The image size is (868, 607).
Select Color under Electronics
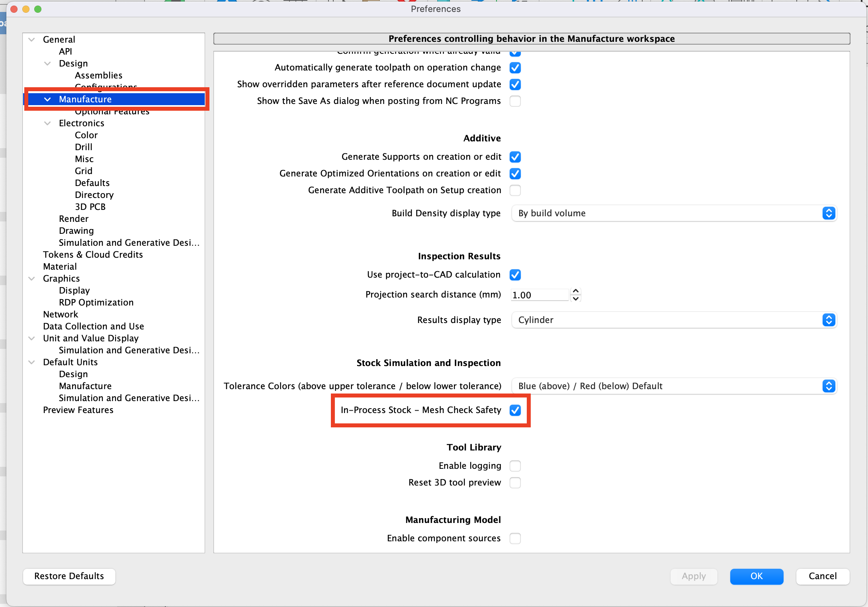point(86,135)
